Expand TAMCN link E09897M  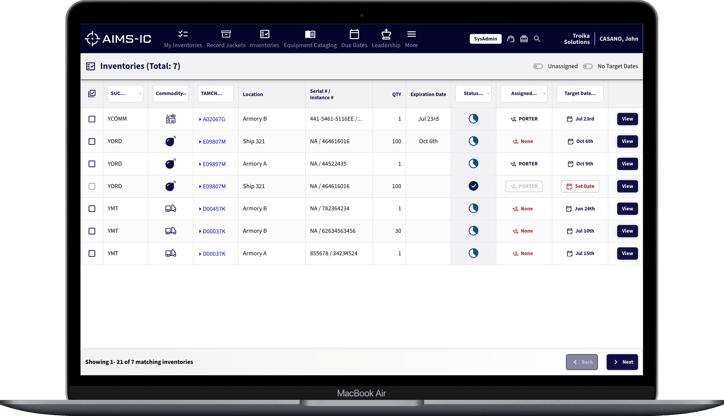pyautogui.click(x=212, y=164)
